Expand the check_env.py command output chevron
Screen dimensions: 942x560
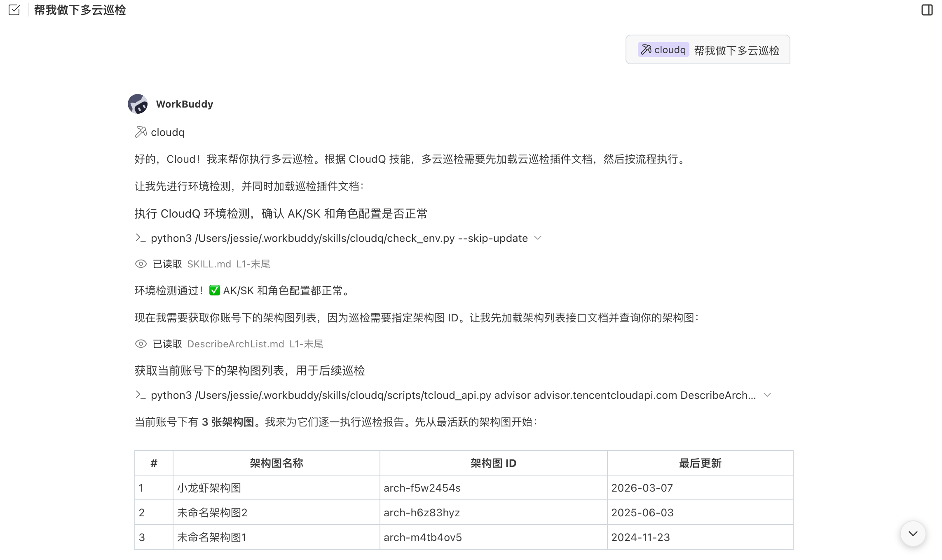click(538, 238)
